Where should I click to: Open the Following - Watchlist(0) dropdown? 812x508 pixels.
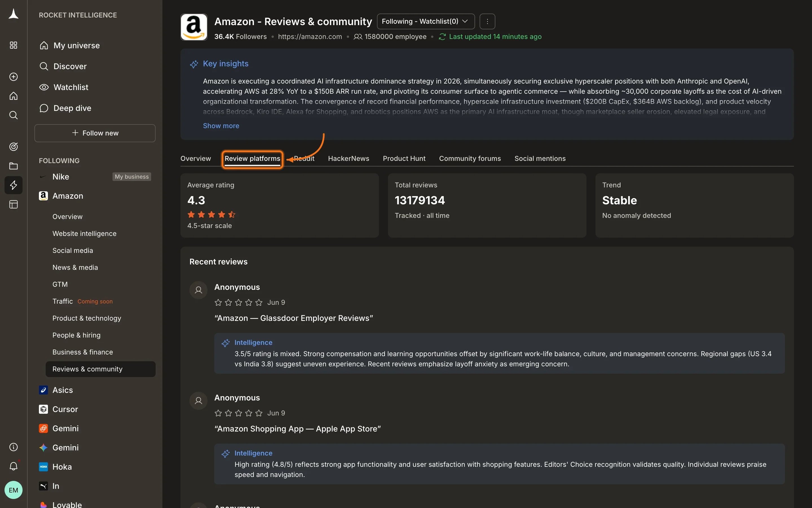[x=425, y=21]
